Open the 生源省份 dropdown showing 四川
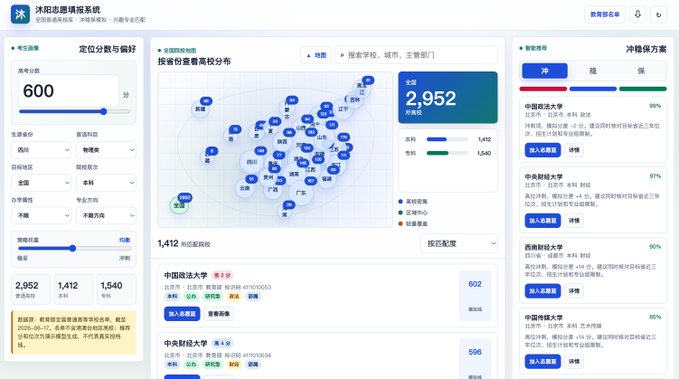 coord(41,150)
